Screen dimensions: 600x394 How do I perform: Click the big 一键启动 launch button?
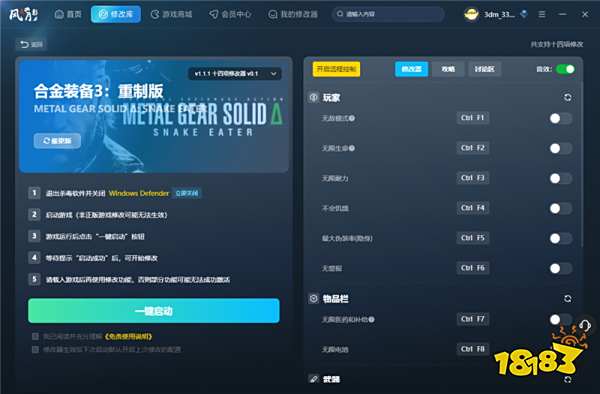154,311
